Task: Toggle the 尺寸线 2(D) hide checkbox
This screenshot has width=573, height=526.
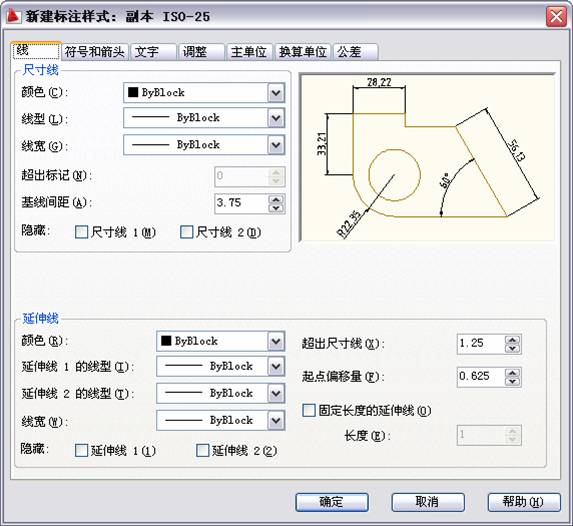Action: pyautogui.click(x=186, y=232)
